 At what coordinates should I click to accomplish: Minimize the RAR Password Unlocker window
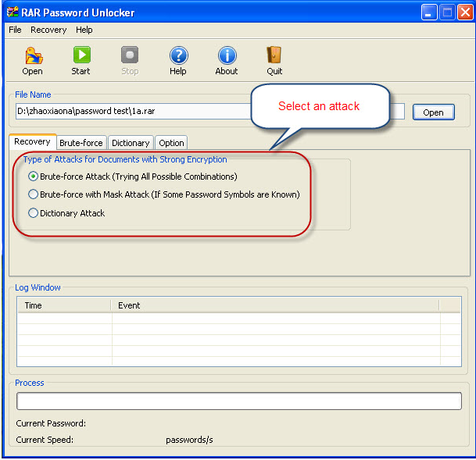click(x=429, y=12)
